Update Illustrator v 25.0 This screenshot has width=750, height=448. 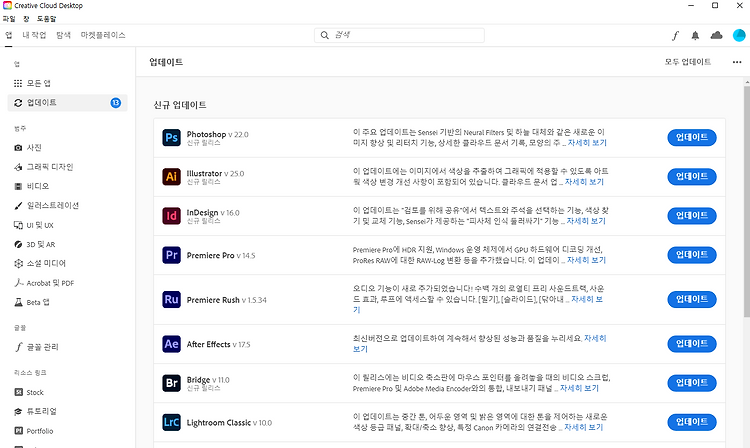click(x=692, y=176)
